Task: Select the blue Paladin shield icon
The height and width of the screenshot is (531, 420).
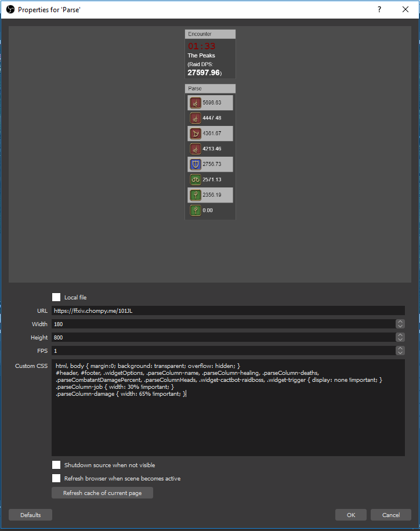Action: (195, 164)
